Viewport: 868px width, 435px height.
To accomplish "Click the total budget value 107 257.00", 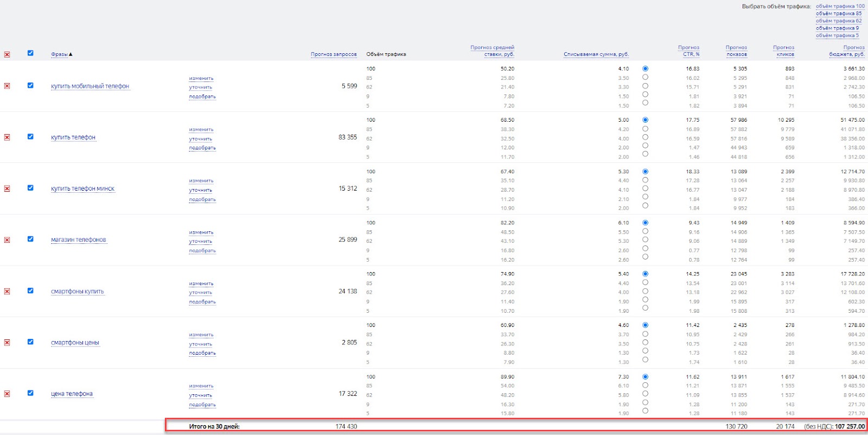I will pyautogui.click(x=850, y=426).
